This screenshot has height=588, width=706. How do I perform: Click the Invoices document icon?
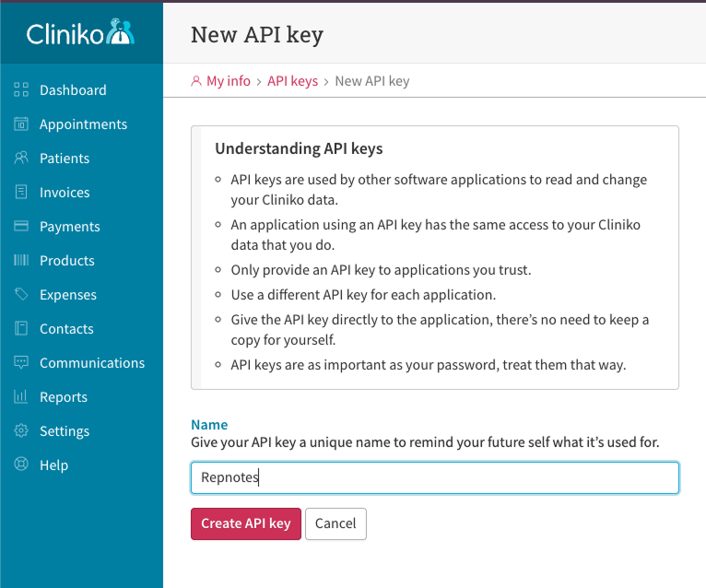click(x=21, y=192)
